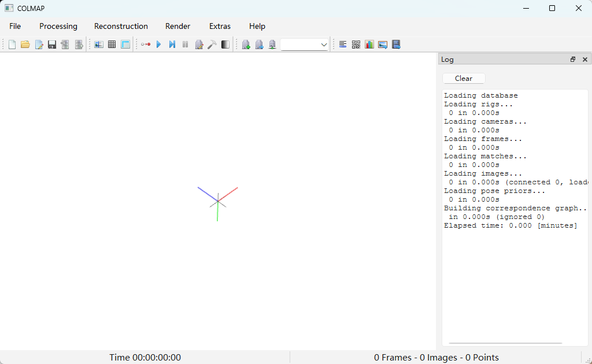Viewport: 592px width, 364px height.
Task: Open the Database management icon
Action: click(x=125, y=44)
